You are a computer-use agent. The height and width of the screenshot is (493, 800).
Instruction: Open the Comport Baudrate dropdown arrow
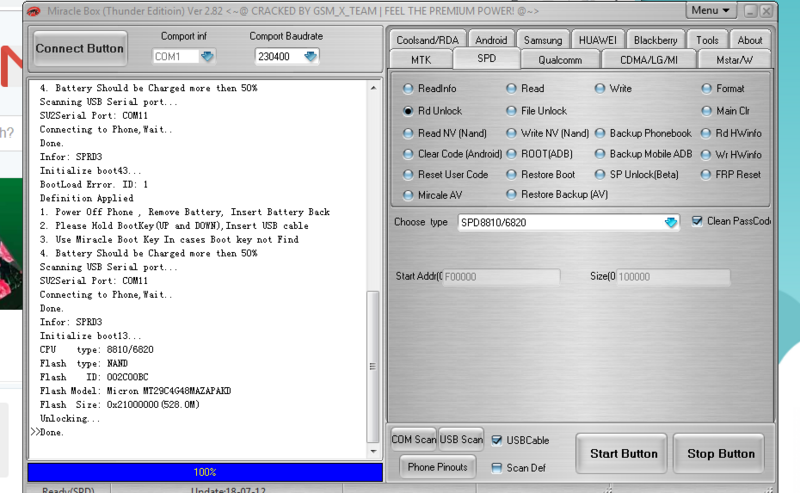pyautogui.click(x=310, y=56)
